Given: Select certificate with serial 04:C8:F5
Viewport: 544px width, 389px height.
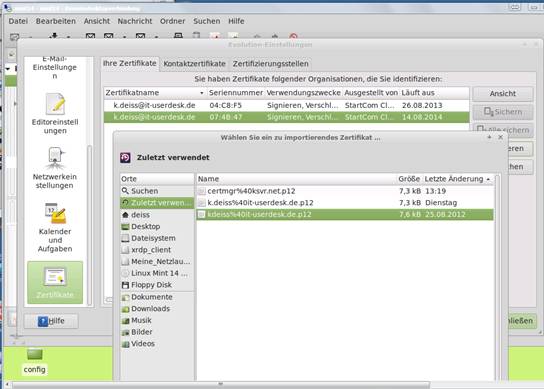Looking at the screenshot, I should click(286, 105).
